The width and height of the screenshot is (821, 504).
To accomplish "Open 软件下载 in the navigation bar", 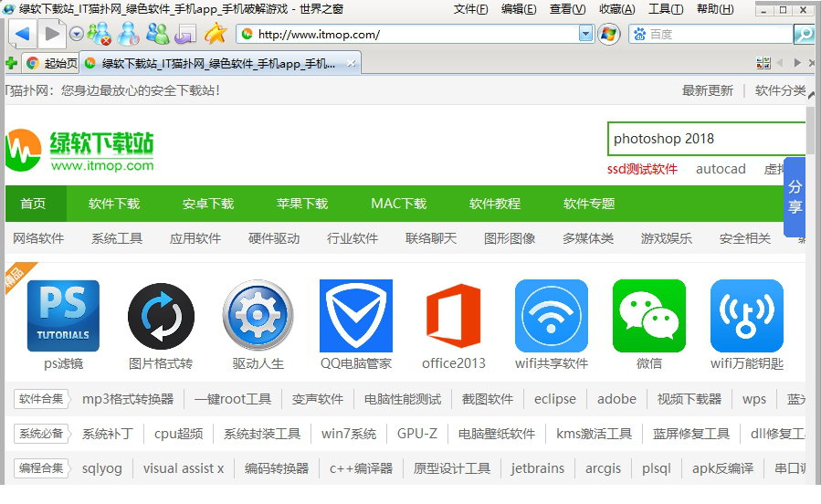I will click(x=114, y=204).
